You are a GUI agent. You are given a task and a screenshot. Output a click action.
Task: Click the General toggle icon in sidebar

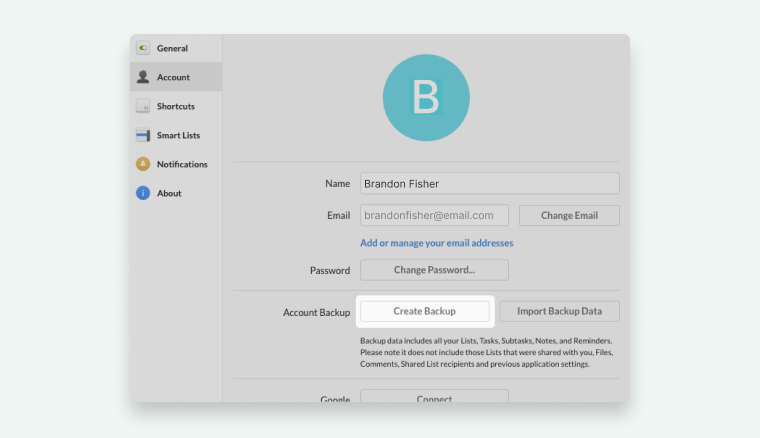pos(143,48)
